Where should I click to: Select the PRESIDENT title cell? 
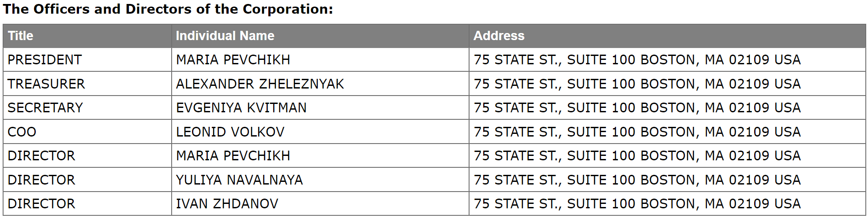click(45, 59)
